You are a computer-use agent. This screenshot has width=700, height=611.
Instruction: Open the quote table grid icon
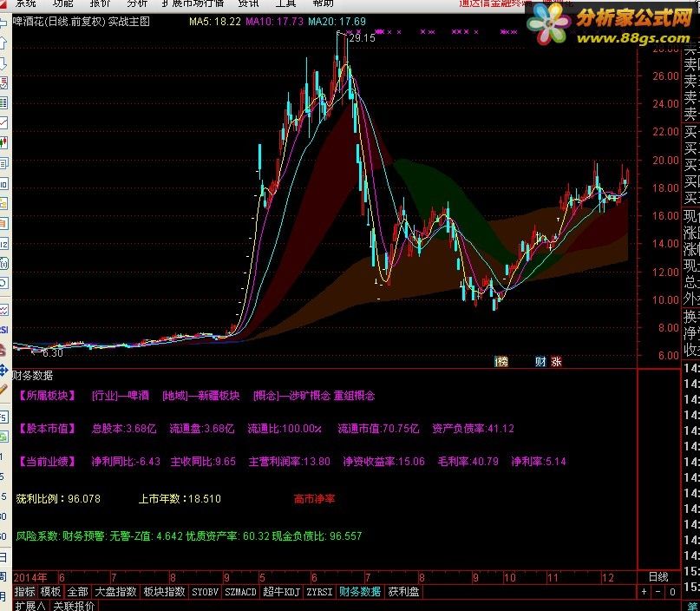click(x=3, y=102)
